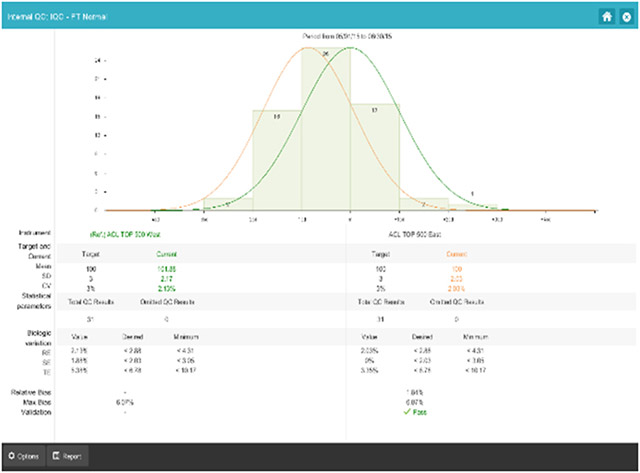Click the orange Current column header
Screen dimensions: 640x473
456,254
